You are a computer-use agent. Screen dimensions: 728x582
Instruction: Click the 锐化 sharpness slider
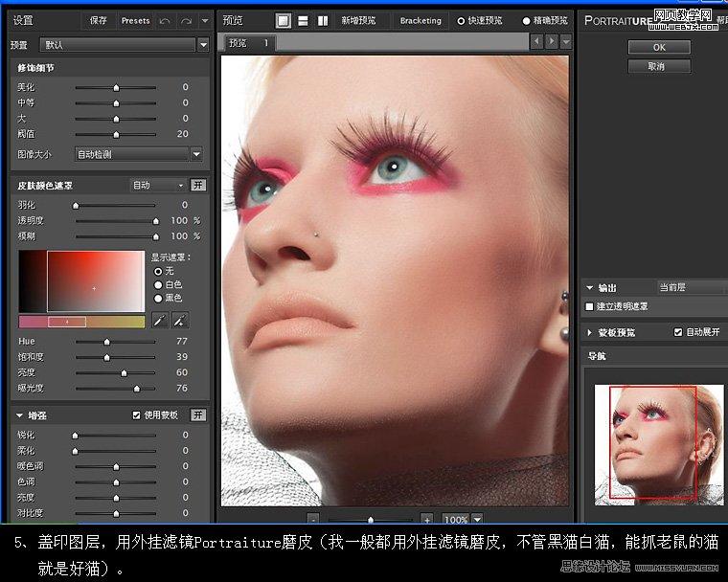coord(116,436)
